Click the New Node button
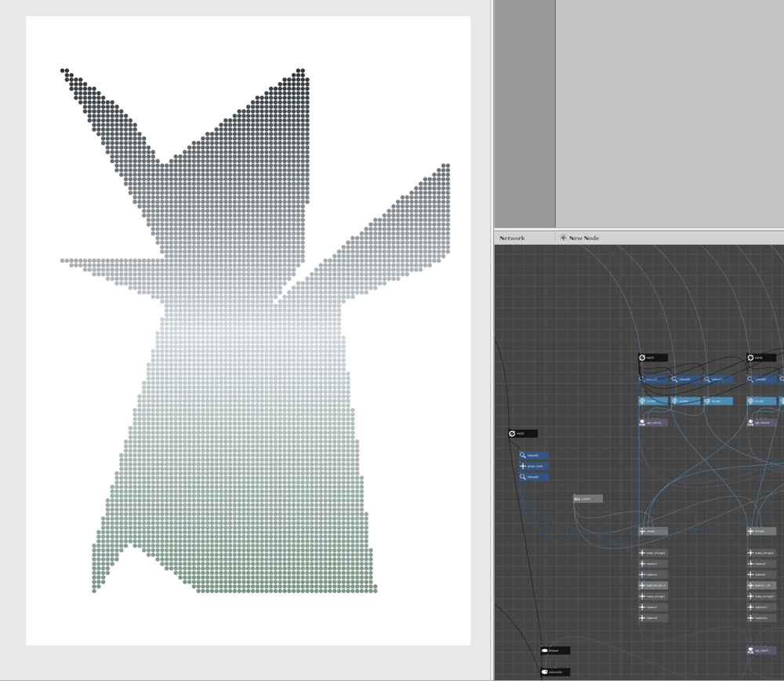784x681 pixels. tap(579, 239)
